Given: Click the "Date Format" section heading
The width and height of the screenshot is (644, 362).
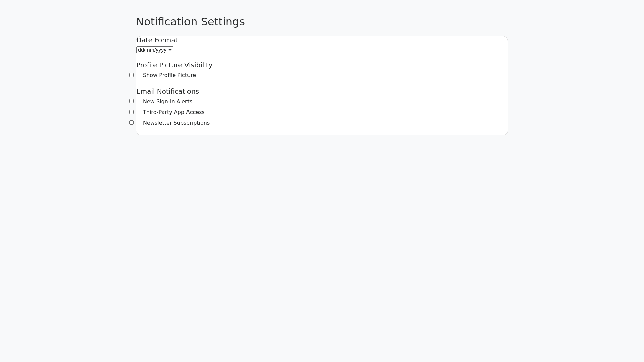Looking at the screenshot, I should (x=157, y=40).
